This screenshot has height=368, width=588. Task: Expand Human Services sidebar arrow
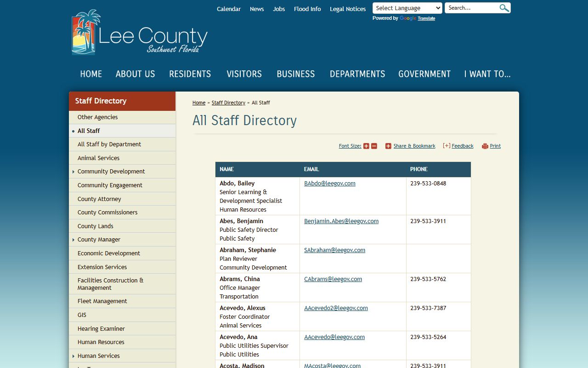[x=73, y=356]
